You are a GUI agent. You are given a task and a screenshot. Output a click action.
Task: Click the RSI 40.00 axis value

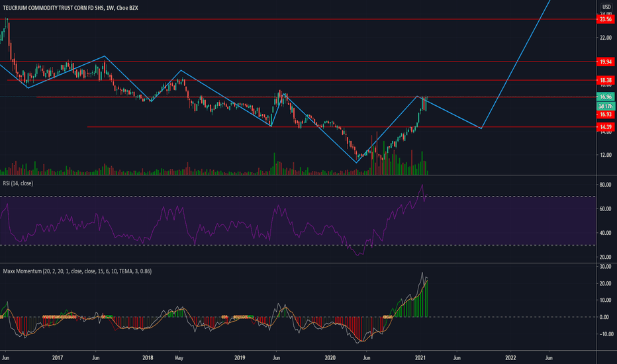pos(606,233)
